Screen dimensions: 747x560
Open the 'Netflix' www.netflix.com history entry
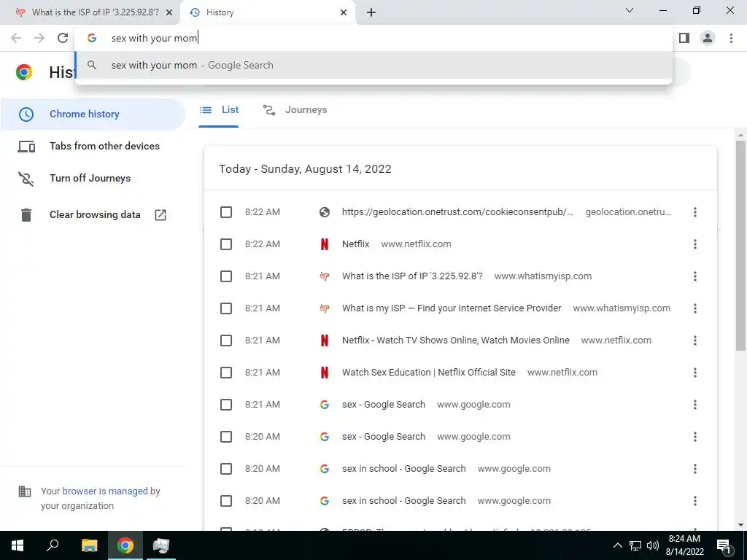(355, 244)
